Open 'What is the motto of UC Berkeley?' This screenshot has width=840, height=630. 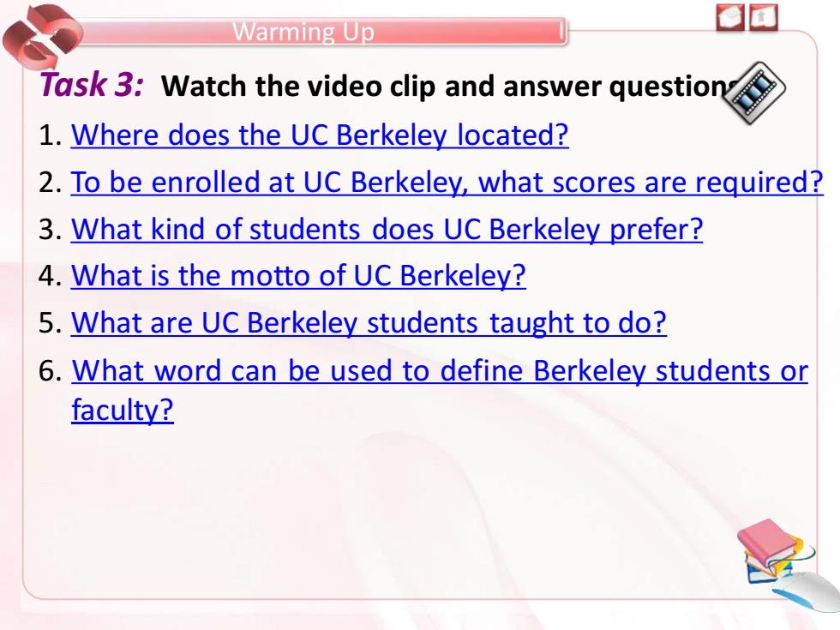click(298, 275)
